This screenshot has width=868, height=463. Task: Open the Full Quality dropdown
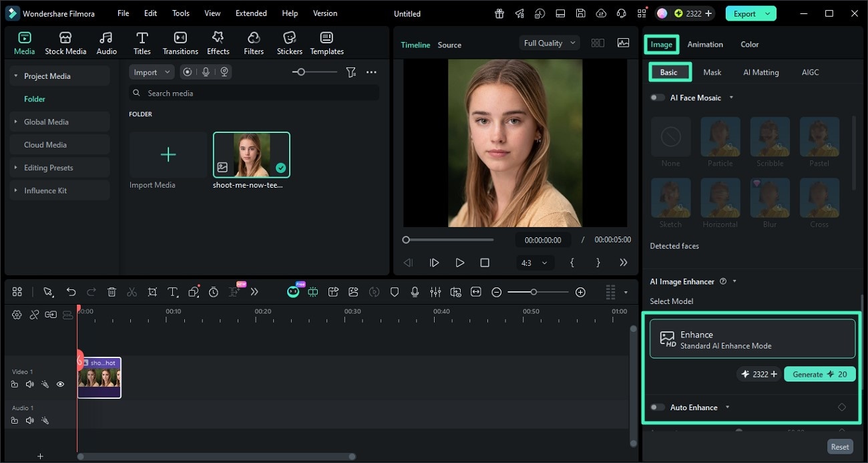[548, 42]
